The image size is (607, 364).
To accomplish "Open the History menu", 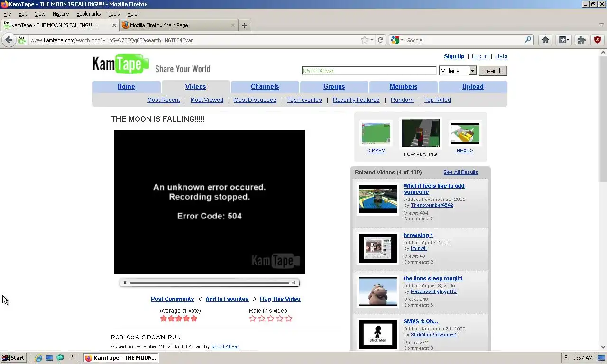I will [61, 14].
